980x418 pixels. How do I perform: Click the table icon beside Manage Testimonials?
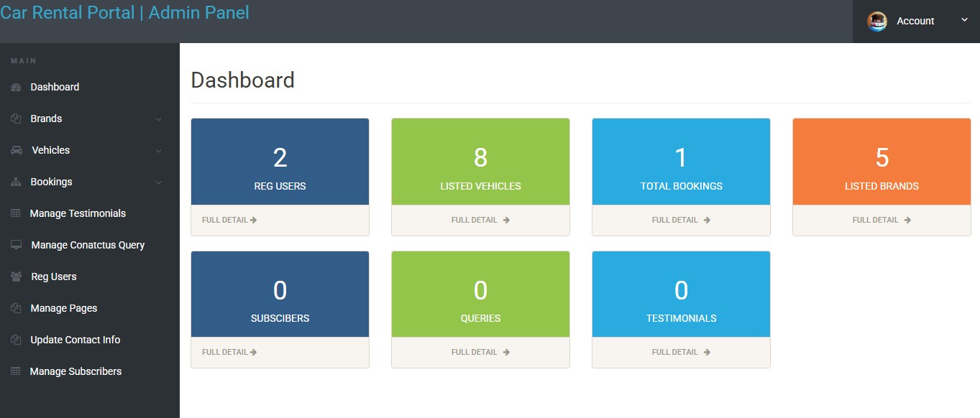click(16, 213)
